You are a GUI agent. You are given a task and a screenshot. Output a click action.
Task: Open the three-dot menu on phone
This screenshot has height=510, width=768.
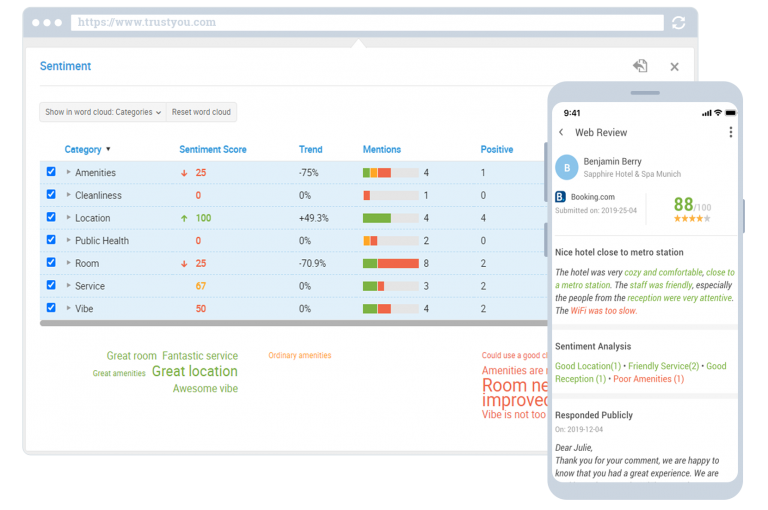[730, 132]
